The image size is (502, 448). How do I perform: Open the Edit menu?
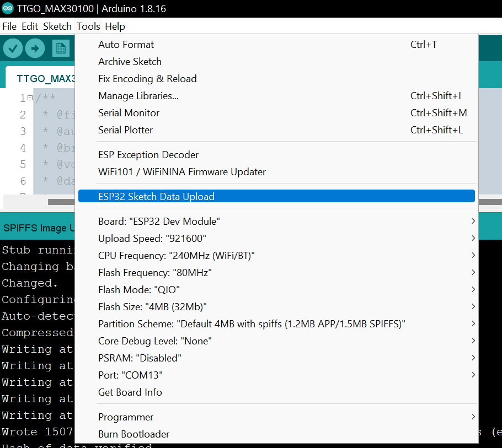coord(30,26)
